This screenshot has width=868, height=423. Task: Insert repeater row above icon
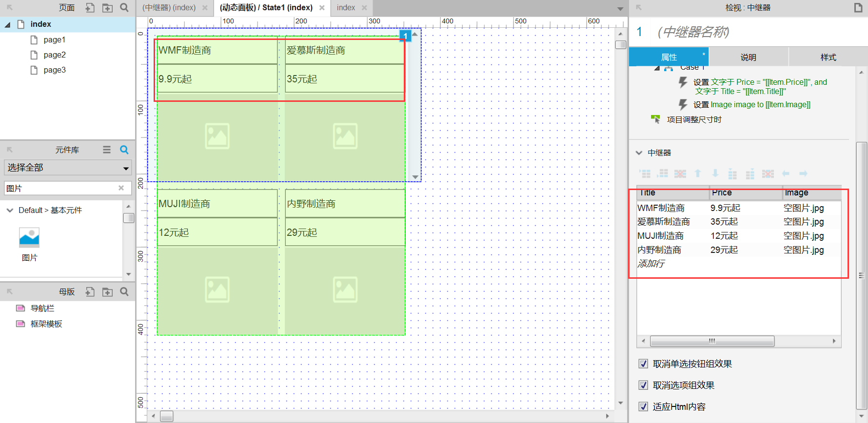point(645,173)
